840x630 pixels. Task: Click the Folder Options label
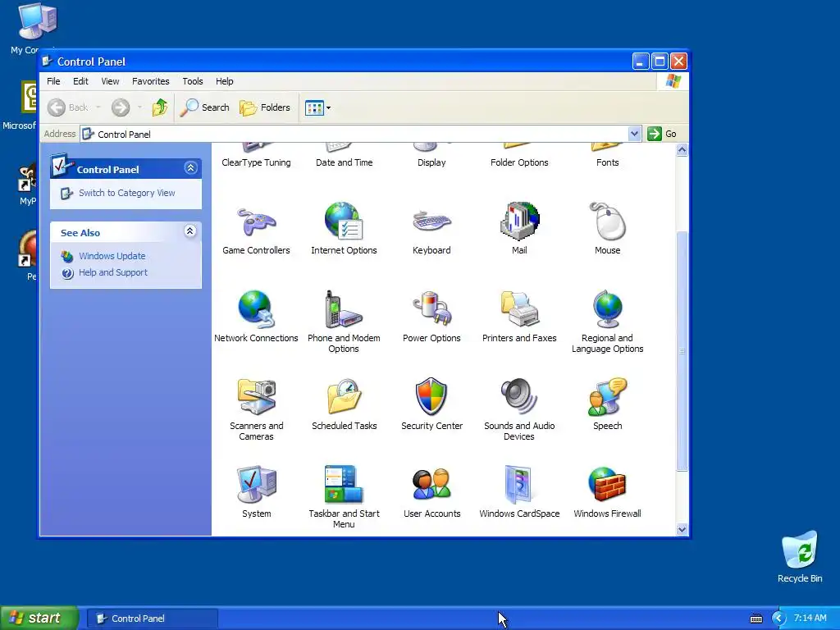pos(519,162)
